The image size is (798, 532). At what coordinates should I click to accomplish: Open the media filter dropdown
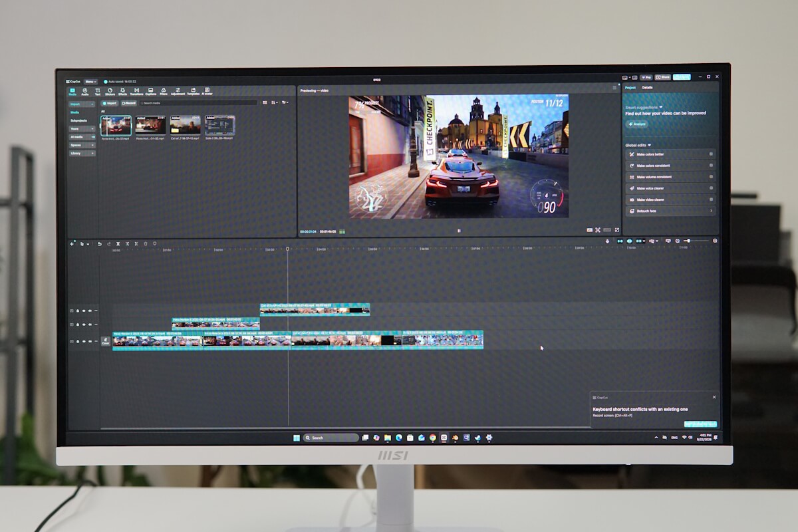click(285, 102)
